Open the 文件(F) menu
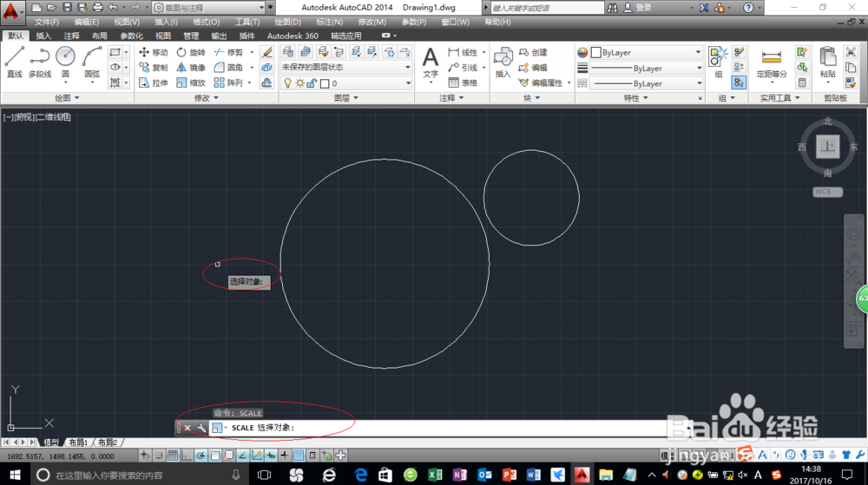This screenshot has width=868, height=485. pyautogui.click(x=47, y=22)
